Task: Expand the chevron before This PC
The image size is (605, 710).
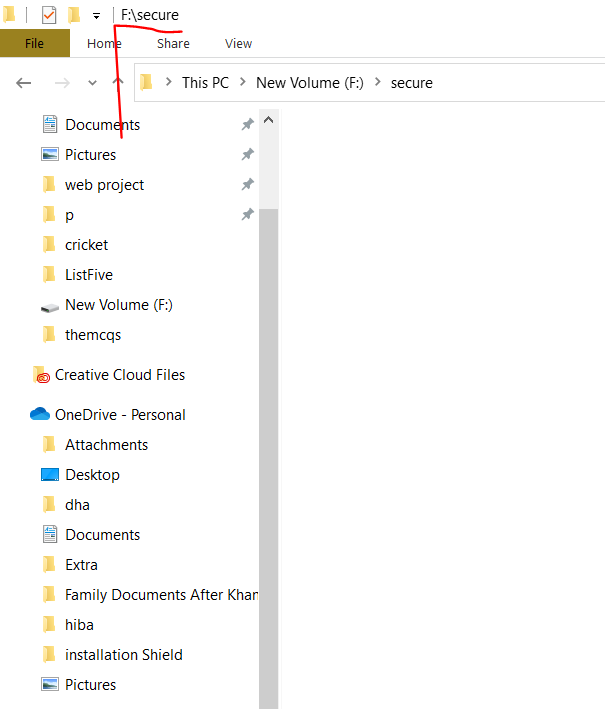Action: point(169,82)
